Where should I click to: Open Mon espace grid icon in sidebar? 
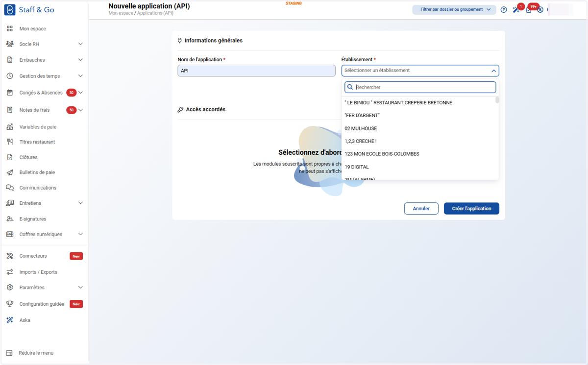(x=10, y=29)
